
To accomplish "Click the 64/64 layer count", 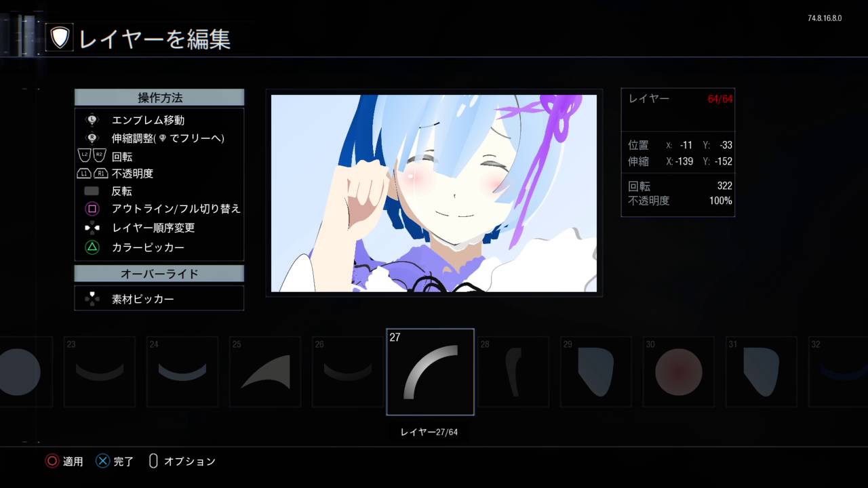I will pos(719,99).
